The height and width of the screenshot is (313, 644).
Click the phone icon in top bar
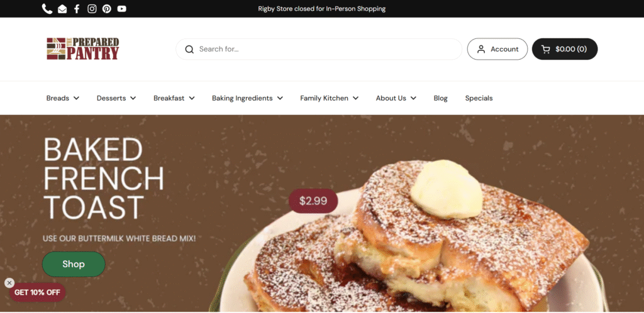(47, 9)
